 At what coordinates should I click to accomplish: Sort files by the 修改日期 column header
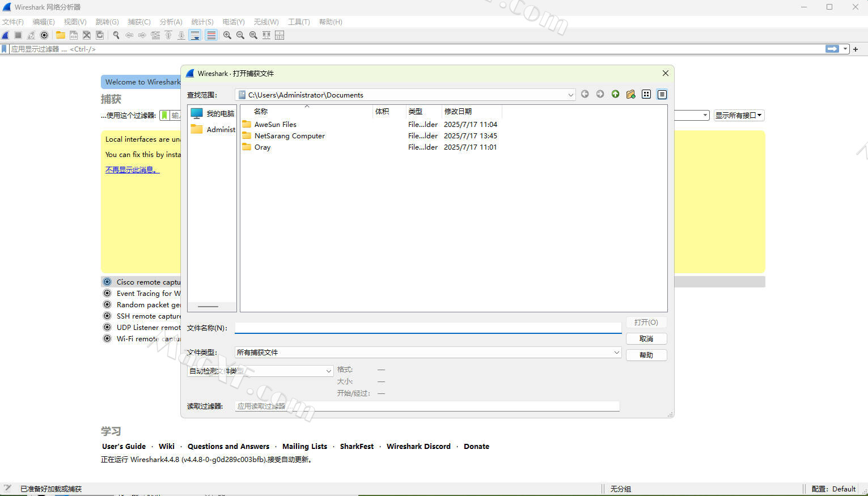pyautogui.click(x=471, y=111)
